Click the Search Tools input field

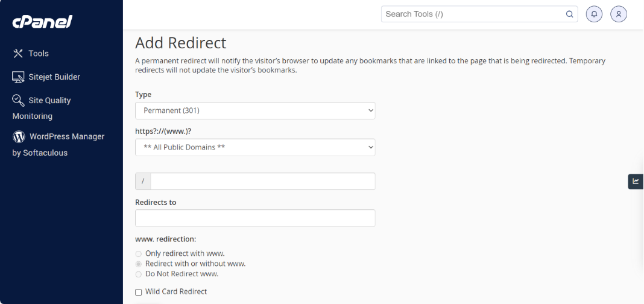point(473,14)
